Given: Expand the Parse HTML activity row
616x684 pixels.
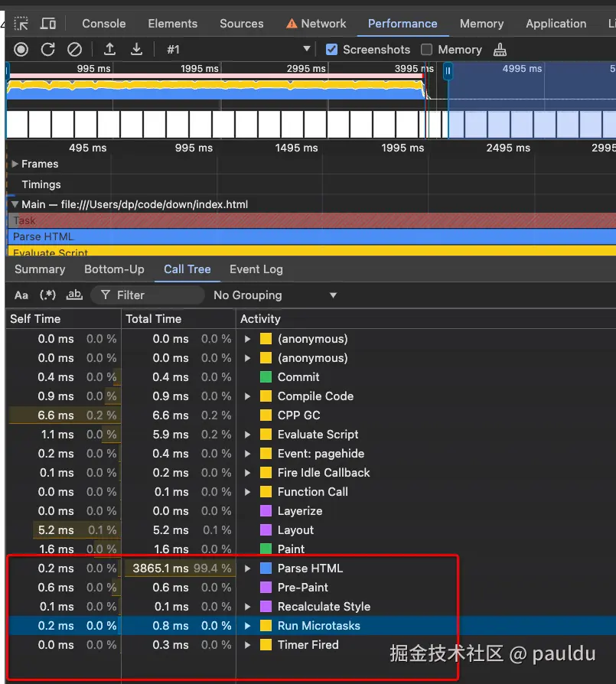Looking at the screenshot, I should (x=247, y=568).
